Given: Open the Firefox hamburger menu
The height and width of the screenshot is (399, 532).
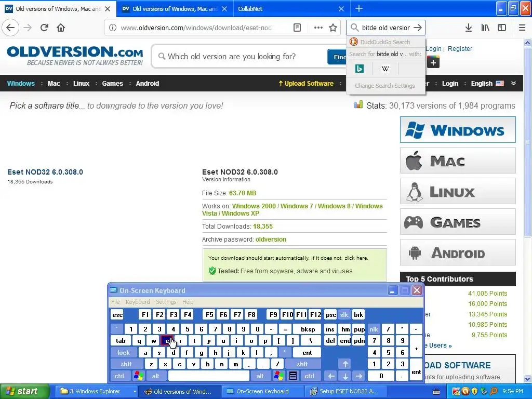Looking at the screenshot, I should pos(522,28).
